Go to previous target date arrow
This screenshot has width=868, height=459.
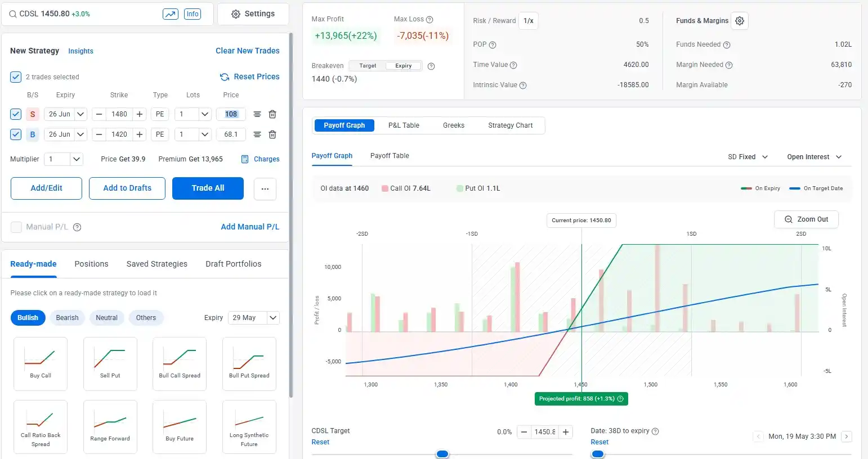click(x=758, y=436)
